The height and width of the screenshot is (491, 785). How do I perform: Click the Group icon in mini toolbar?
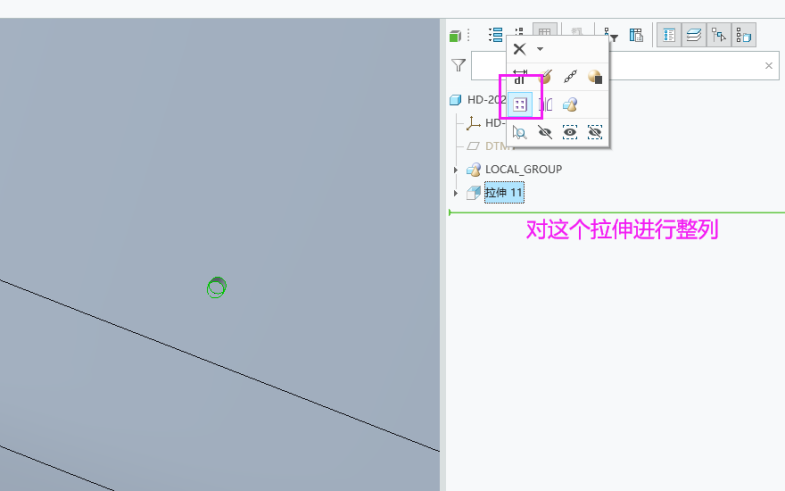pos(570,104)
